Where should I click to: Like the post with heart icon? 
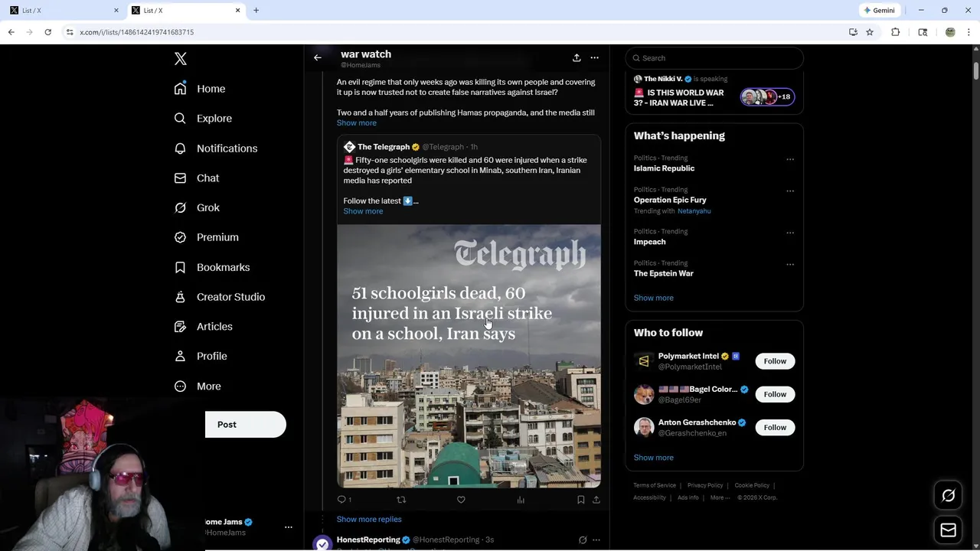click(461, 500)
